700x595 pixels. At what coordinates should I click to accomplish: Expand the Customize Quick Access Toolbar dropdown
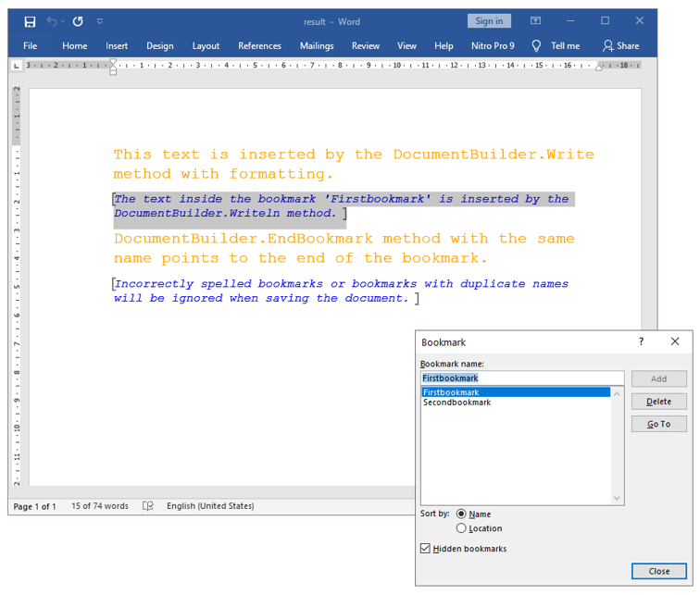coord(100,21)
